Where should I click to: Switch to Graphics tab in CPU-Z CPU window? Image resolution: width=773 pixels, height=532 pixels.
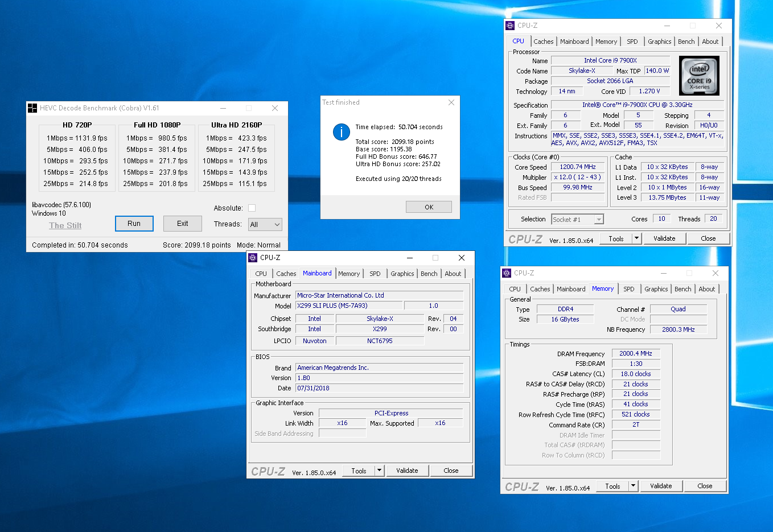660,42
